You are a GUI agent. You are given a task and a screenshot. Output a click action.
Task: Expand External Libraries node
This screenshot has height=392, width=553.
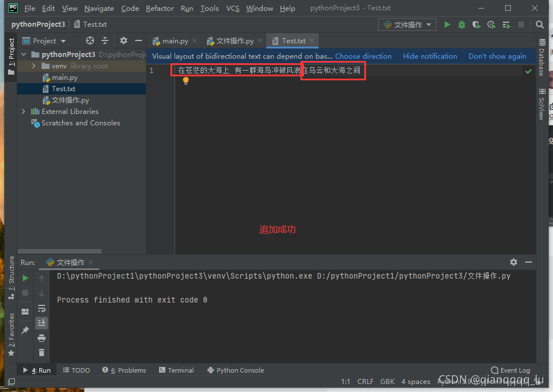[x=23, y=112]
